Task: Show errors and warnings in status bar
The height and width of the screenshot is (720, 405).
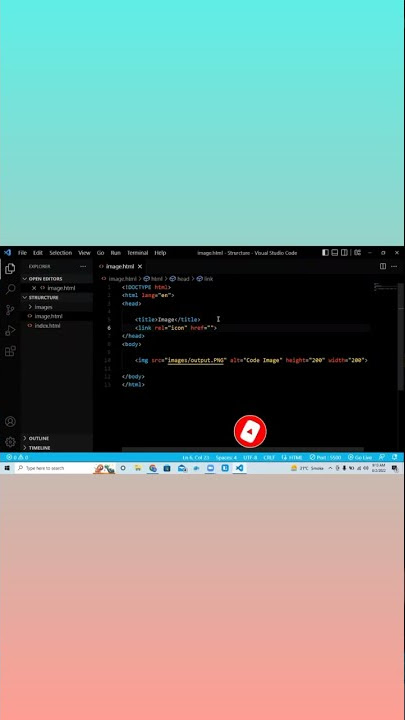Action: (x=17, y=458)
